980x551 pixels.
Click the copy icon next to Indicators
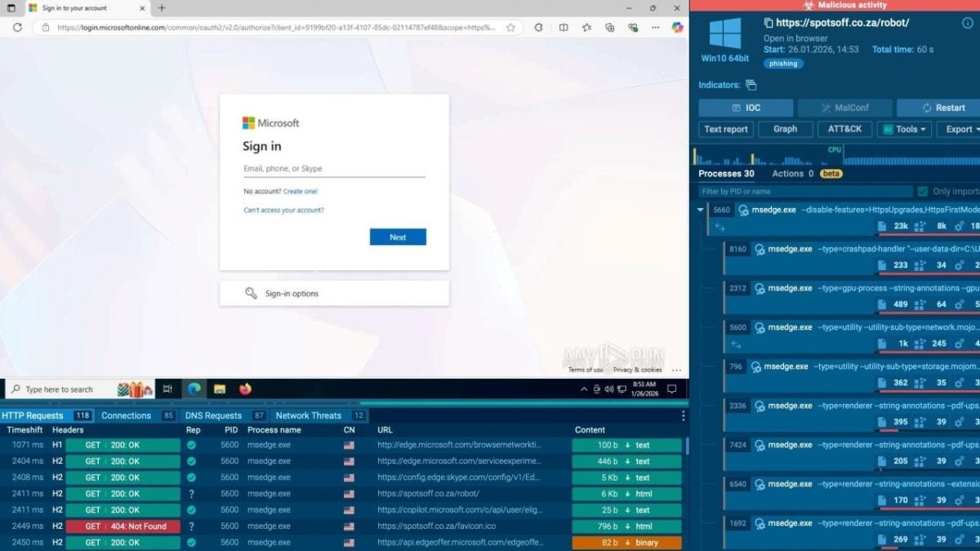(751, 86)
